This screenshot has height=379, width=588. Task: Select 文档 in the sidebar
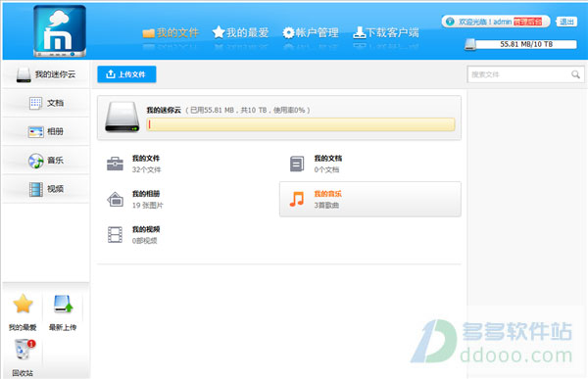coord(46,103)
